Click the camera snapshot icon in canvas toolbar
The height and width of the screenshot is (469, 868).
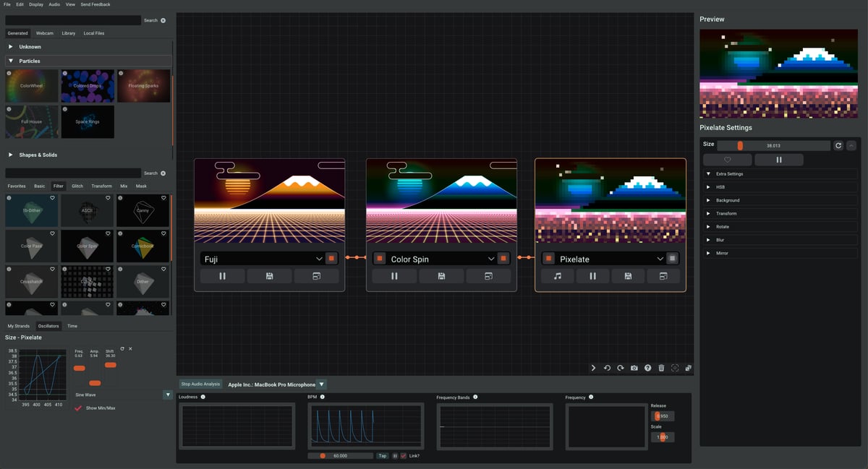[x=634, y=368]
